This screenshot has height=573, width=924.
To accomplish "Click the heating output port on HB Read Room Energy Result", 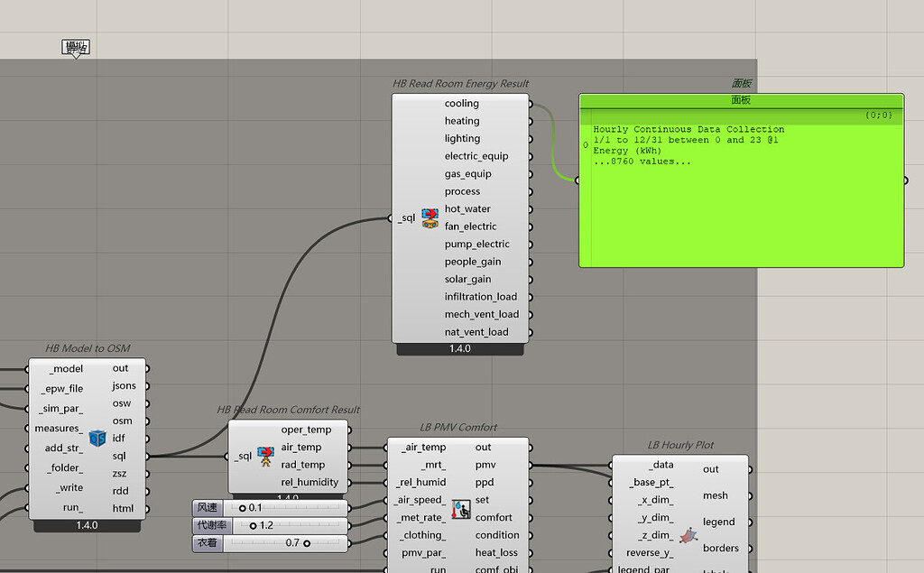I will pyautogui.click(x=529, y=121).
